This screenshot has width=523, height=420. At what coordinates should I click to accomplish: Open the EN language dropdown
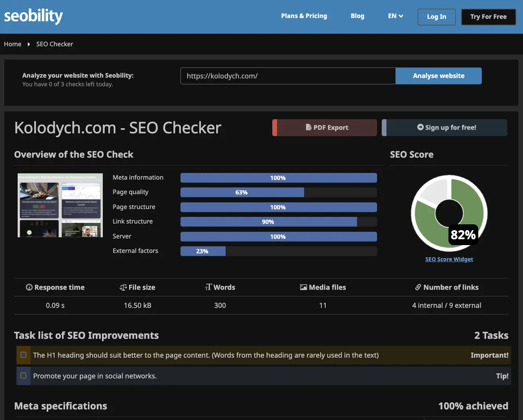click(395, 16)
